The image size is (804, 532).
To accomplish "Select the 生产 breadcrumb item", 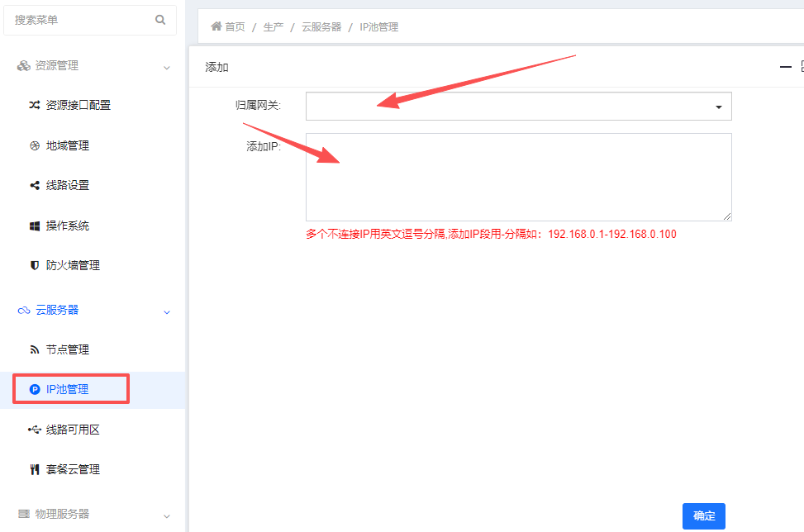I will point(273,26).
